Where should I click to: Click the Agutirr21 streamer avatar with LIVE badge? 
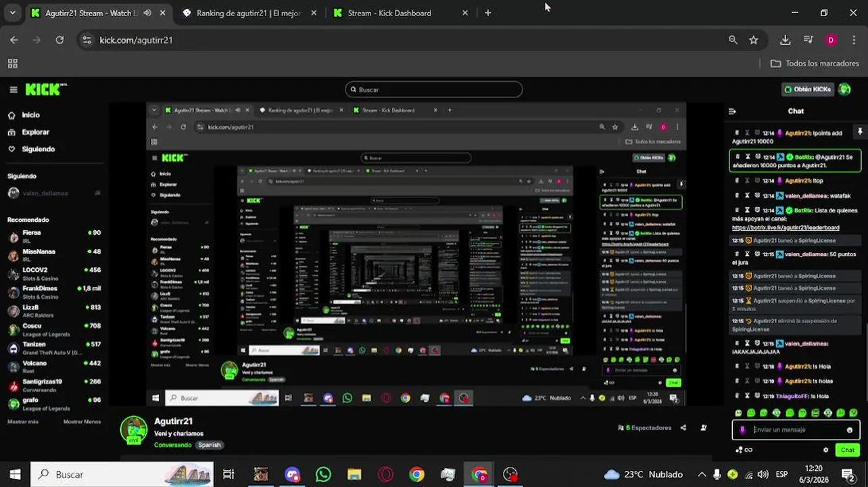click(134, 430)
